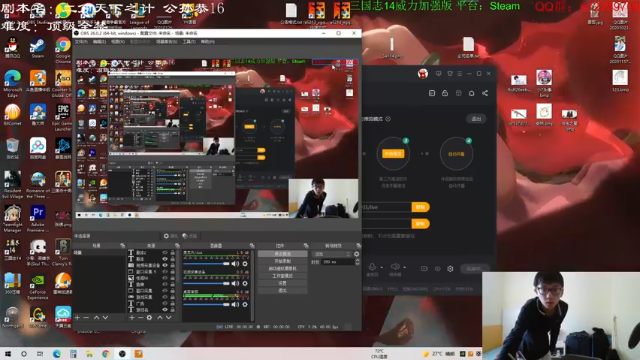Image resolution: width=640 pixels, height=360 pixels.
Task: Open the last menu in OBS menu bar
Action: pos(207,42)
